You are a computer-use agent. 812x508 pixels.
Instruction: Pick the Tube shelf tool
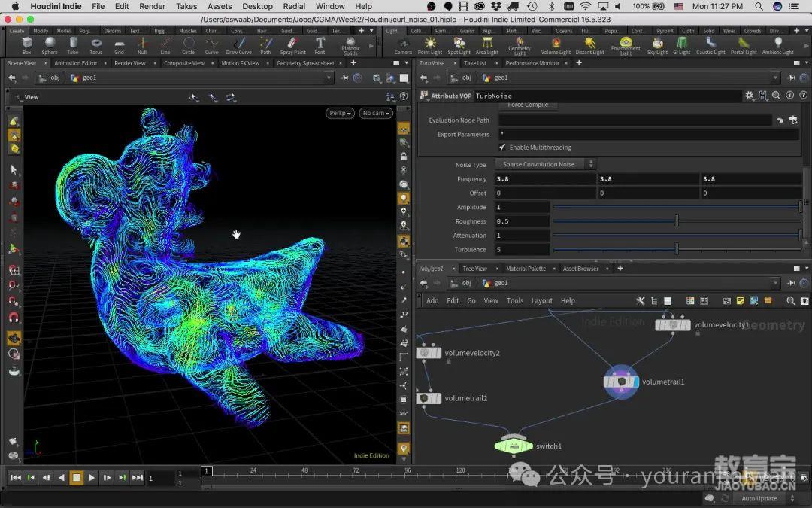[x=73, y=45]
